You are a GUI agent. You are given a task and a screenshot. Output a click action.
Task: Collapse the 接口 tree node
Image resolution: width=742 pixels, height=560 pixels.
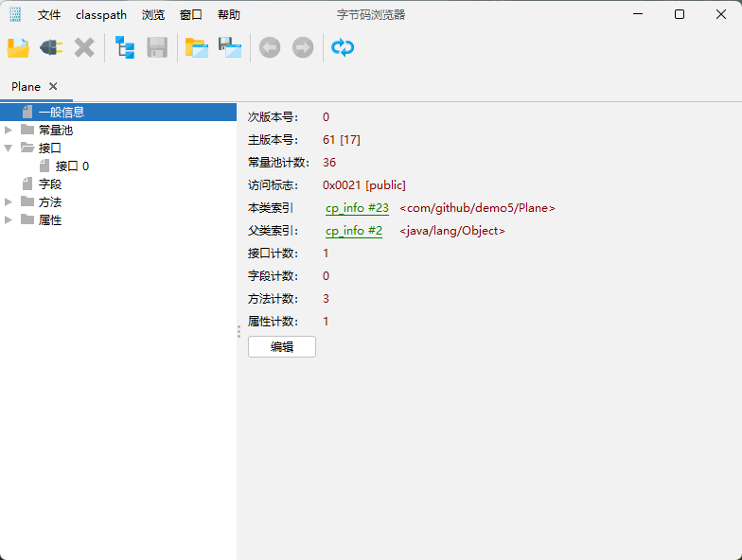(9, 148)
